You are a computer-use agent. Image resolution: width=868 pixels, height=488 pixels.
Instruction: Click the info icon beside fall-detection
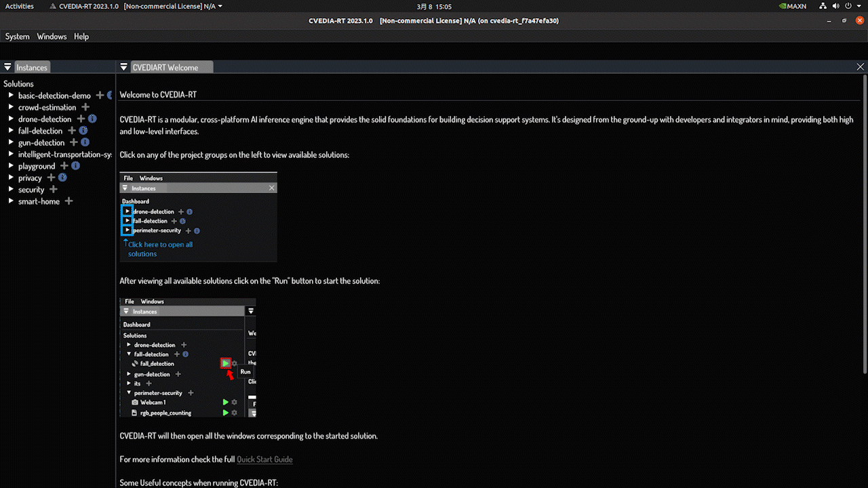point(83,131)
